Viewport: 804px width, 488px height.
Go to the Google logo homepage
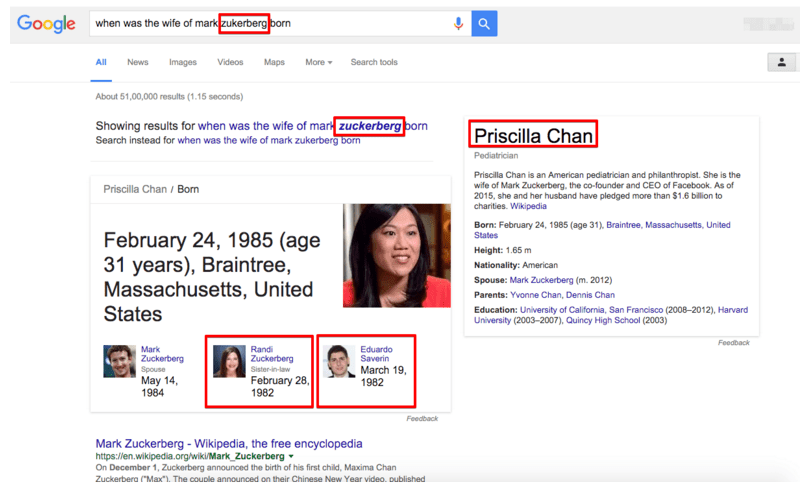46,24
